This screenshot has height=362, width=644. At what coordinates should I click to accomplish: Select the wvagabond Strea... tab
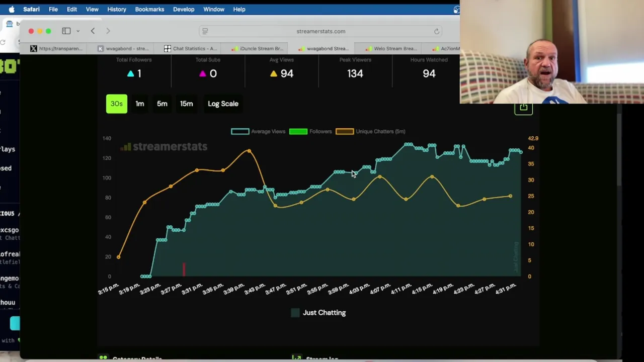[x=324, y=48]
